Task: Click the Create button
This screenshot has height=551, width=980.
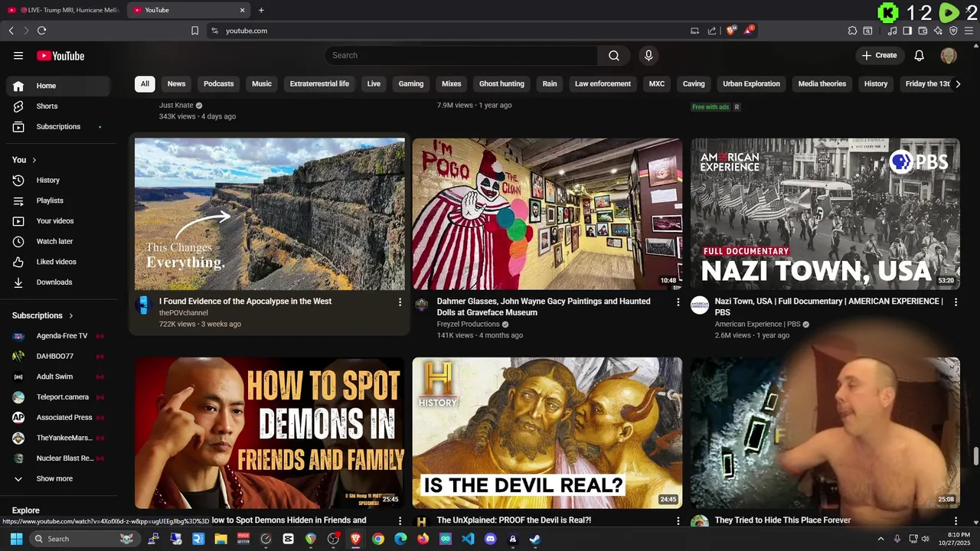Action: (x=879, y=55)
